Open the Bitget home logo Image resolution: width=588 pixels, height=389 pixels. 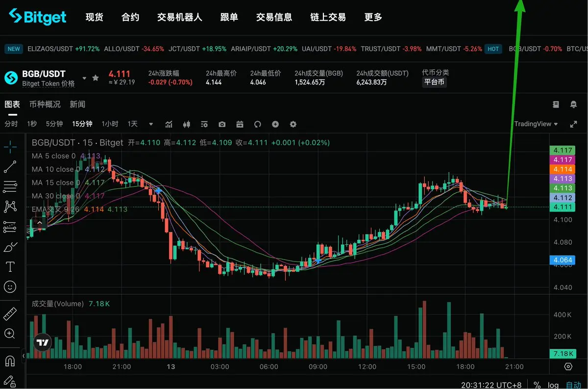38,17
